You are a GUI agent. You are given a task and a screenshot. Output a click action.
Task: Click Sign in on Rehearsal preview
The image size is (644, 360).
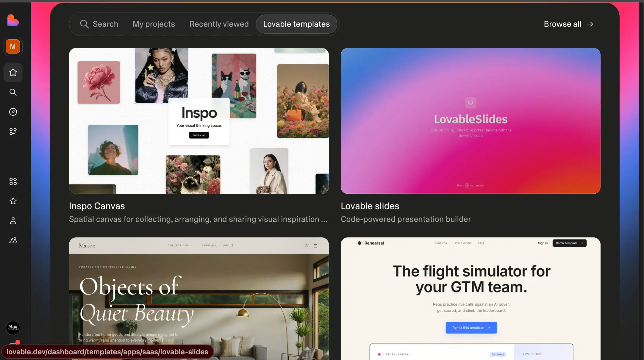[543, 243]
